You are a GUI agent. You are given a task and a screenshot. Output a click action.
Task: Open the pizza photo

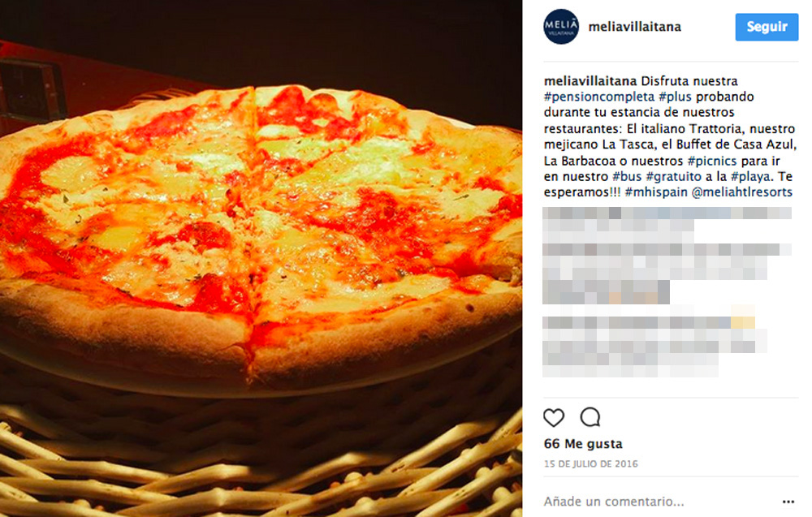[x=261, y=259]
